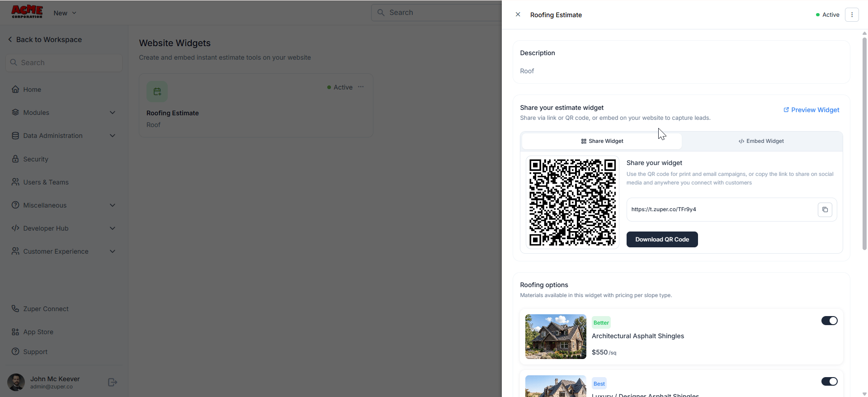Viewport: 868px width, 397px height.
Task: Click the $550 /sq price text
Action: [604, 352]
